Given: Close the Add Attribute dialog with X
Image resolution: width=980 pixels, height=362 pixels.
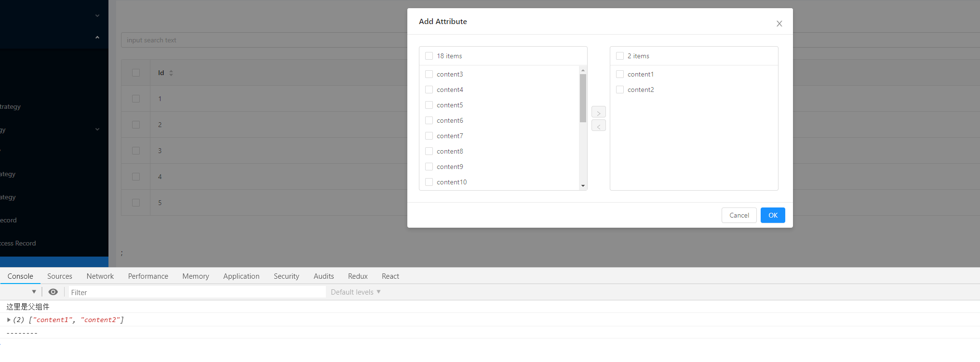Looking at the screenshot, I should [779, 24].
